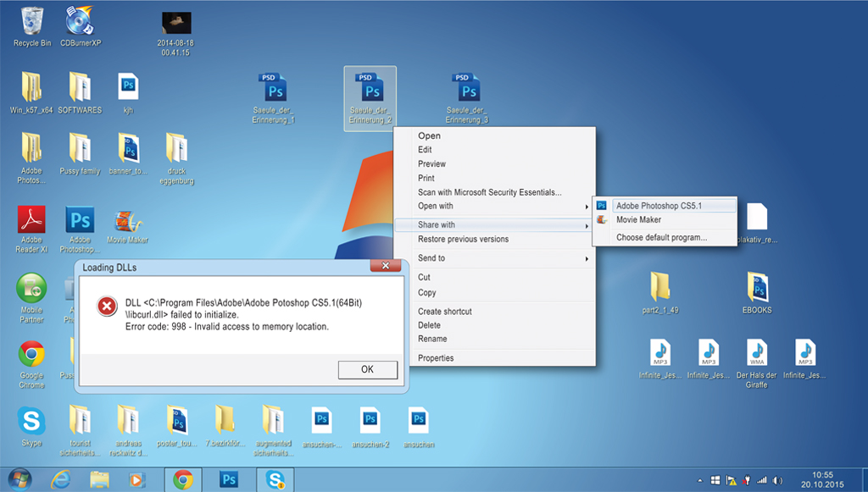Show hidden system tray icons
Viewport: 868px width, 492px height.
tap(699, 480)
